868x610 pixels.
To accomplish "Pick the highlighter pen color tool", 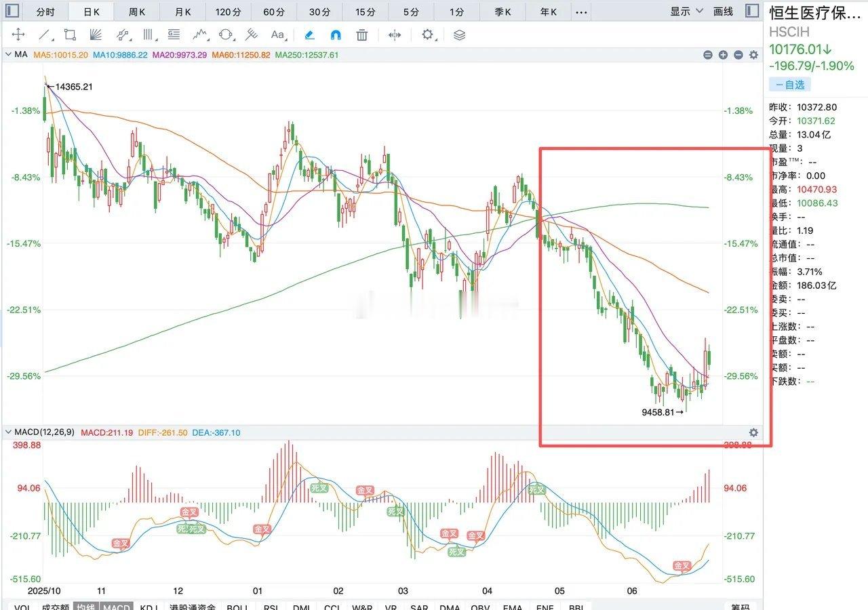I will [x=309, y=35].
